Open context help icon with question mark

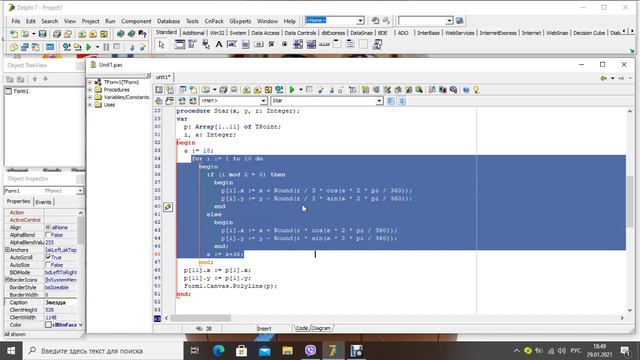tap(142, 34)
